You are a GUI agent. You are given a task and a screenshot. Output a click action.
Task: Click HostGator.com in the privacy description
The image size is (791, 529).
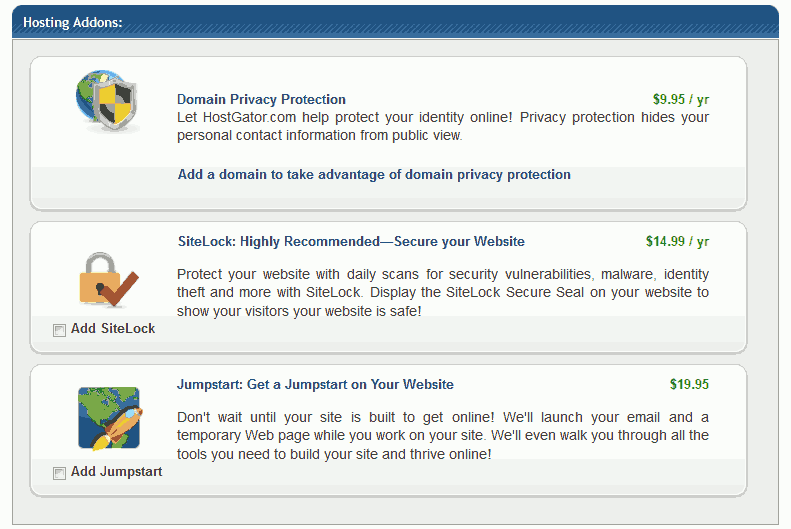click(x=249, y=117)
